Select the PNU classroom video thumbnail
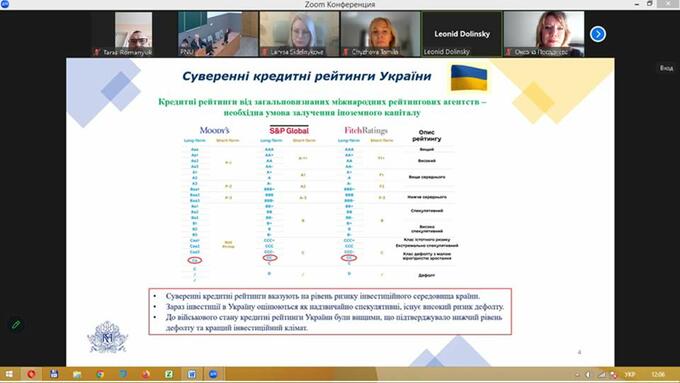This screenshot has height=383, width=680. point(218,34)
